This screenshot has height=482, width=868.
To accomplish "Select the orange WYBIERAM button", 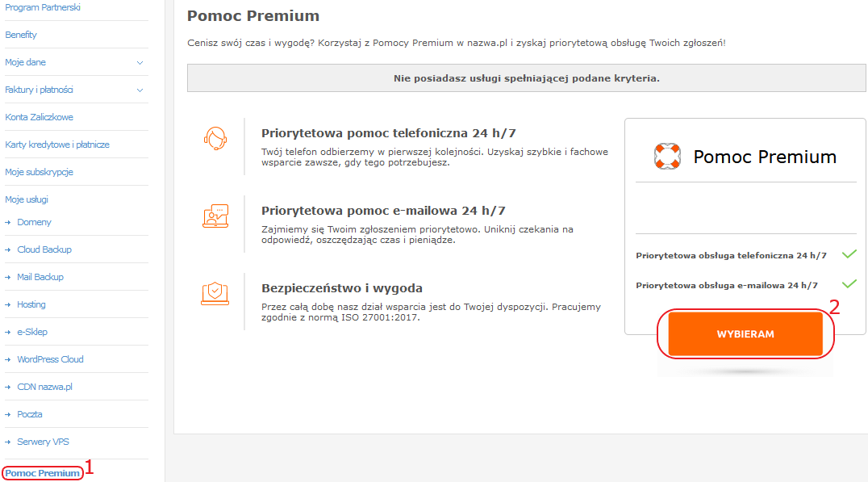I will click(x=745, y=333).
